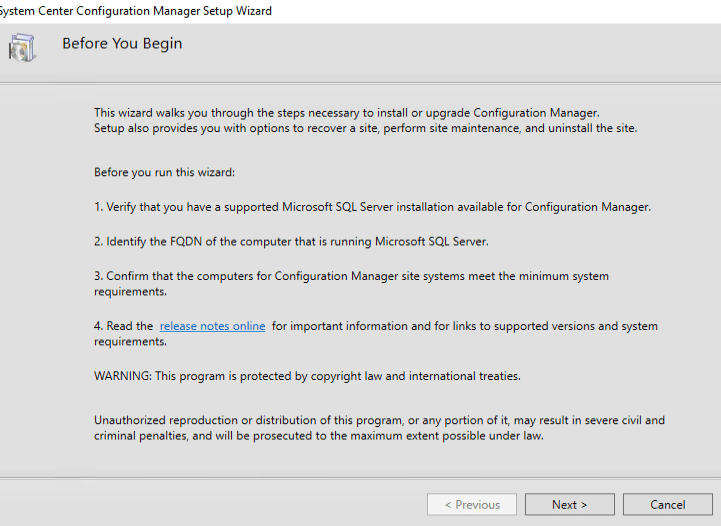Click 'Before you run this wizard:' text

coord(164,172)
